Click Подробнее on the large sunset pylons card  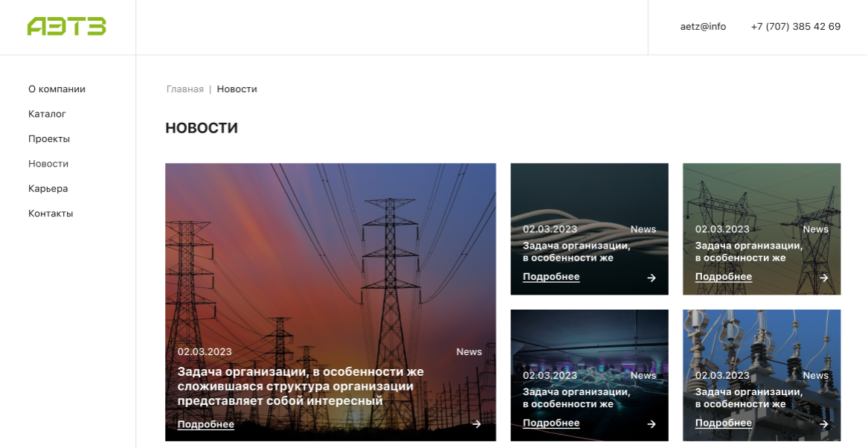pos(206,425)
